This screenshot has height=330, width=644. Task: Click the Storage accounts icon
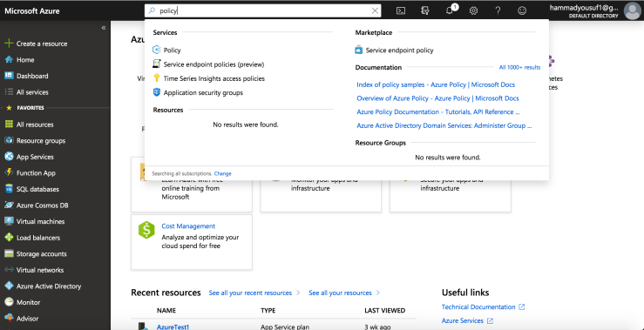click(x=9, y=253)
